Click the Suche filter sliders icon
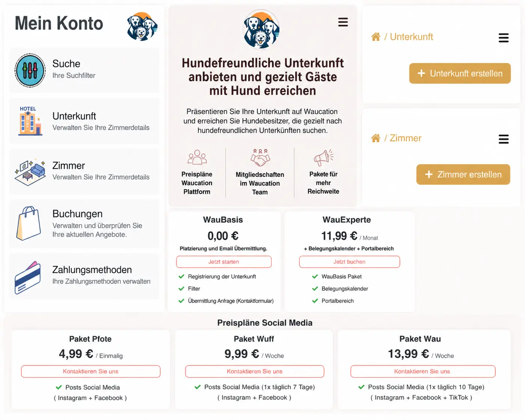 [x=30, y=70]
